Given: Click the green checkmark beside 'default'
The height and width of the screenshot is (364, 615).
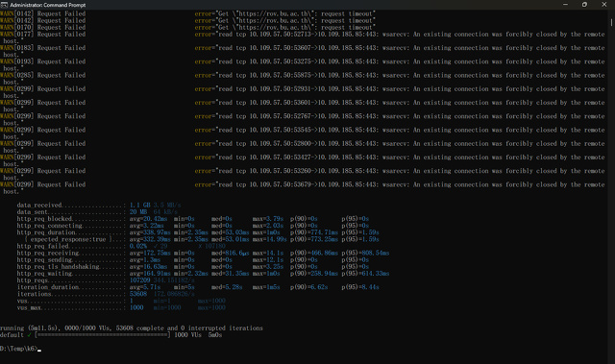Looking at the screenshot, I should coord(29,335).
